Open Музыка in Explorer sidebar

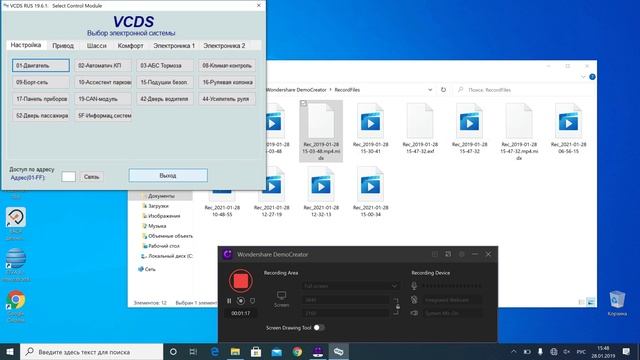click(x=156, y=226)
